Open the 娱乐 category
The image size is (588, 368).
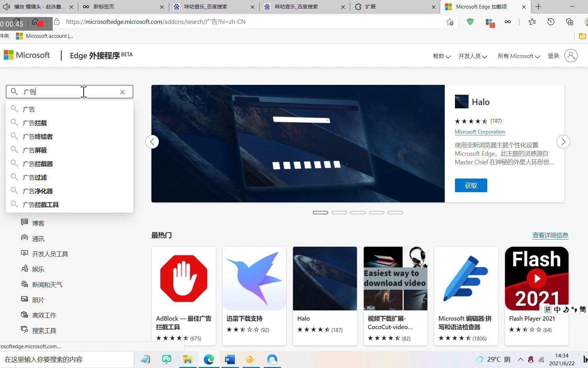coord(33,269)
